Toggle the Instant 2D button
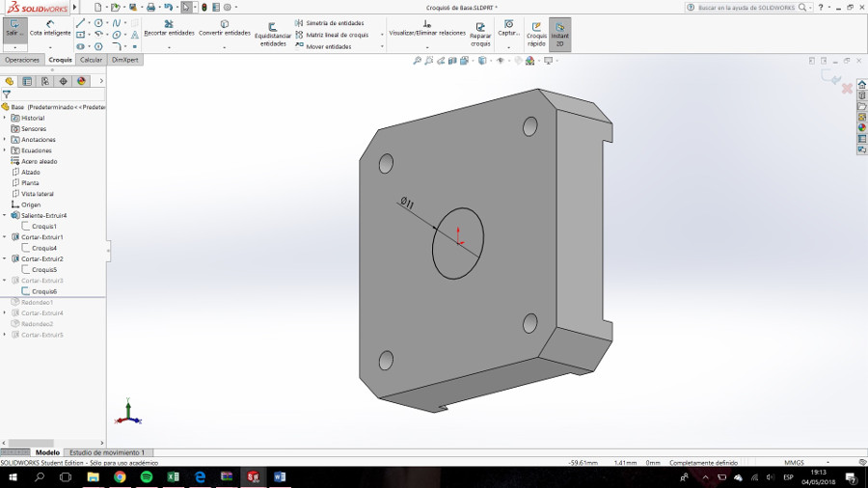 (559, 34)
